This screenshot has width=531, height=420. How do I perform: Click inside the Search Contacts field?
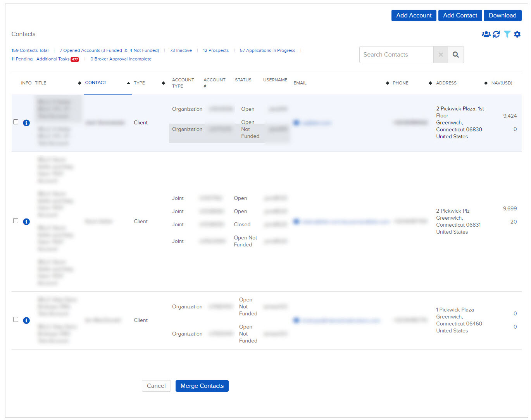point(395,55)
